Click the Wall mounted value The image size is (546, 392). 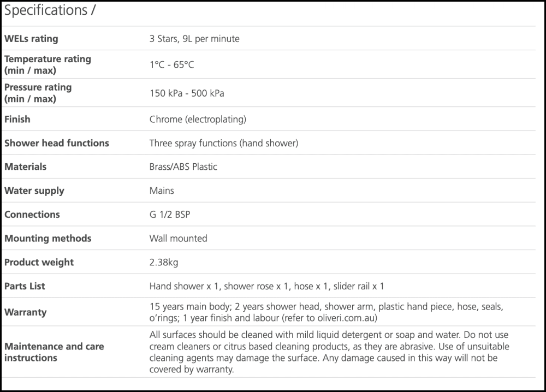[x=178, y=239]
